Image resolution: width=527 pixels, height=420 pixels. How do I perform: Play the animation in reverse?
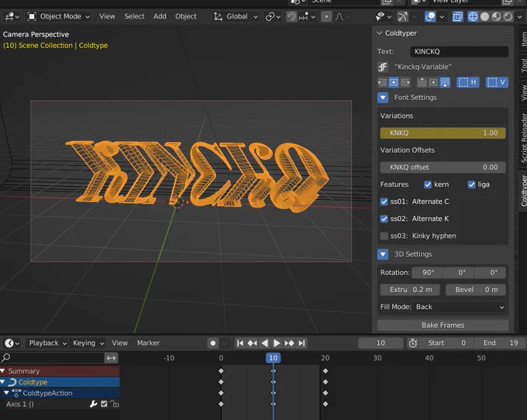265,343
